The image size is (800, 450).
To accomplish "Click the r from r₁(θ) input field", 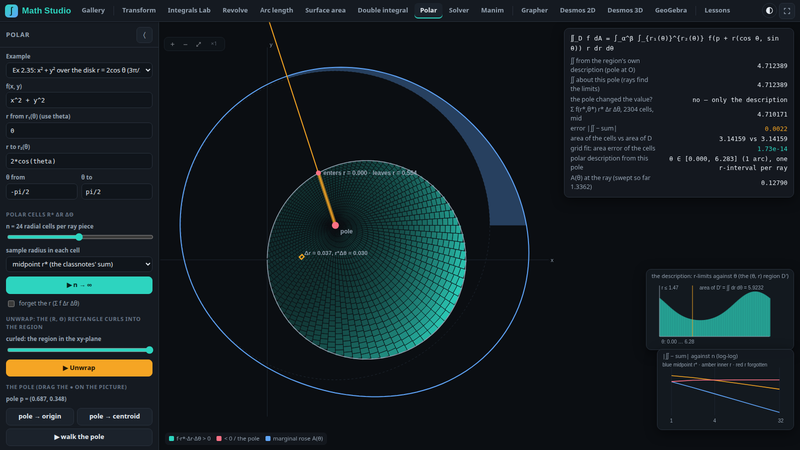I will (x=79, y=131).
